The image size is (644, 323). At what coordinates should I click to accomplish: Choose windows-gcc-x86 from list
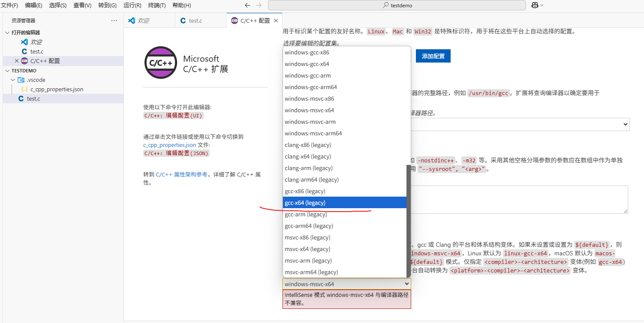pyautogui.click(x=345, y=52)
